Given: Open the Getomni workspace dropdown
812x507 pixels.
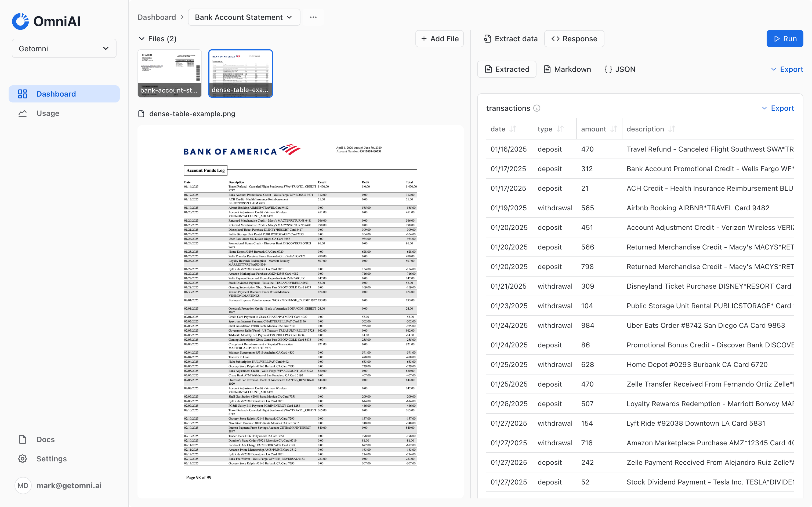Looking at the screenshot, I should pos(64,49).
